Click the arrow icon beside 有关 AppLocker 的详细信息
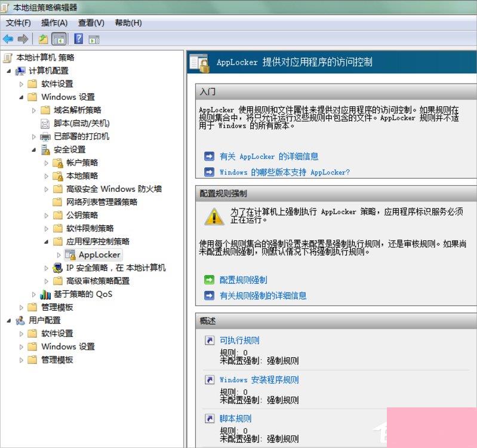The width and height of the screenshot is (477, 448). click(210, 157)
